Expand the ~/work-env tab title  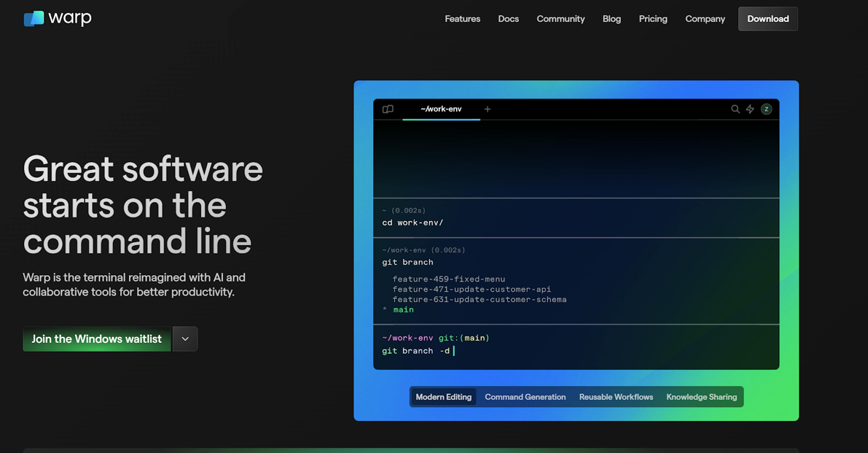click(x=440, y=109)
